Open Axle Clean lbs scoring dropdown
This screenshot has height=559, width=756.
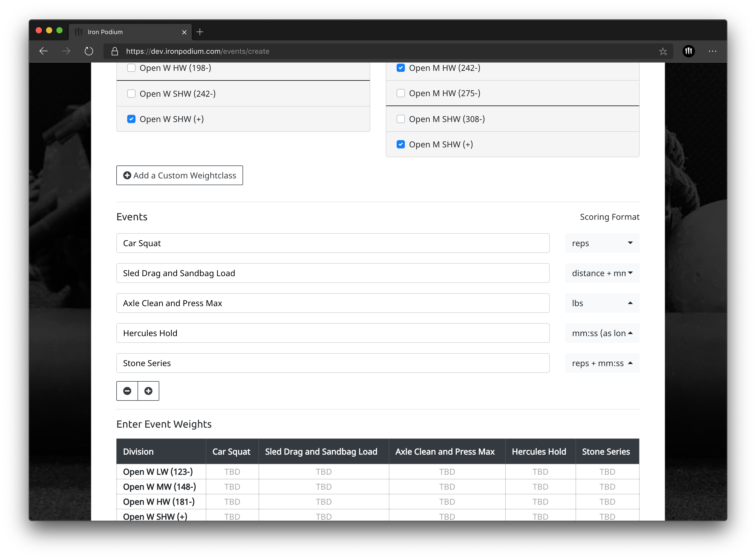click(602, 303)
